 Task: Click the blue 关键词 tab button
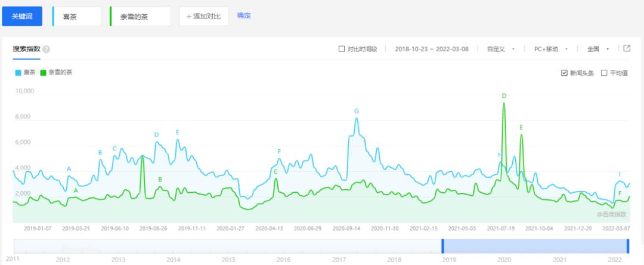click(x=22, y=17)
